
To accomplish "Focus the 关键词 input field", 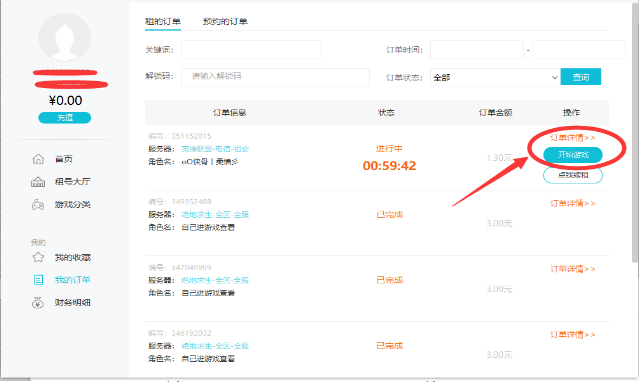I will pyautogui.click(x=251, y=49).
